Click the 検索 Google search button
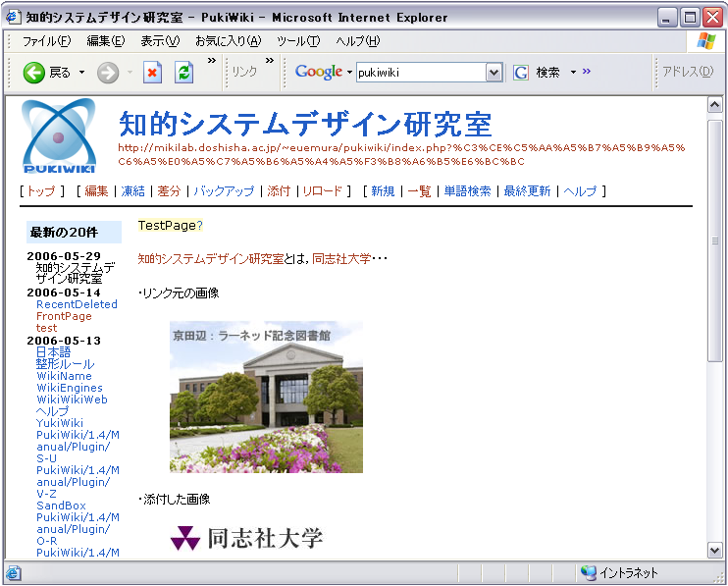This screenshot has width=728, height=586. point(547,73)
